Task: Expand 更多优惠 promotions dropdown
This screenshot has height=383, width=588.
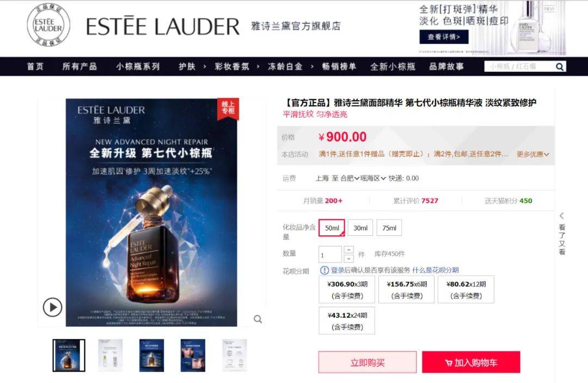Action: coord(532,154)
